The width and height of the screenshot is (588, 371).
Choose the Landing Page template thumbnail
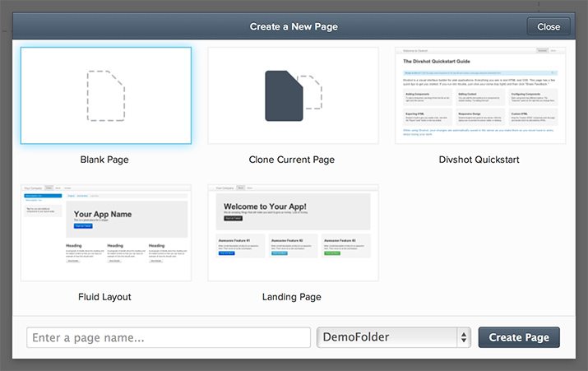[293, 233]
